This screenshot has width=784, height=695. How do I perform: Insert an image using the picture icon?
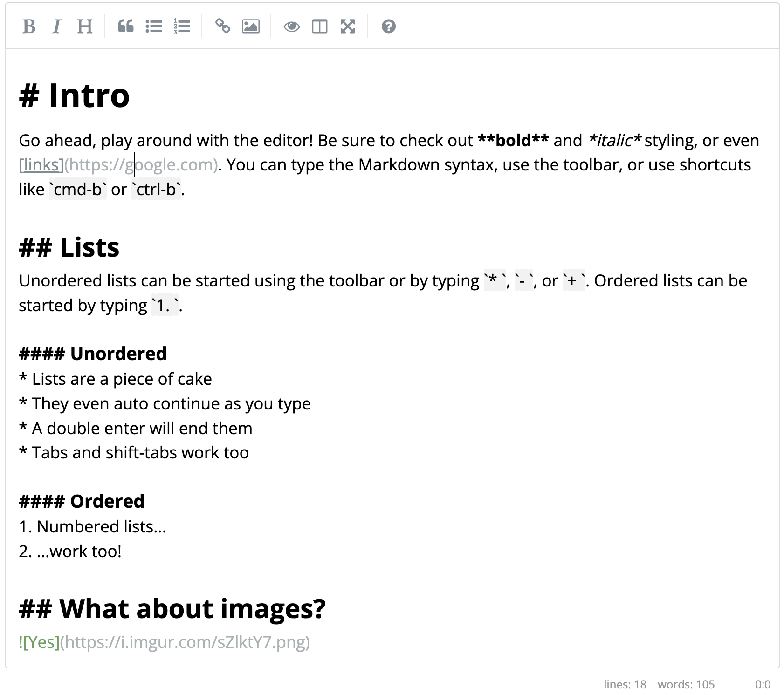point(251,27)
